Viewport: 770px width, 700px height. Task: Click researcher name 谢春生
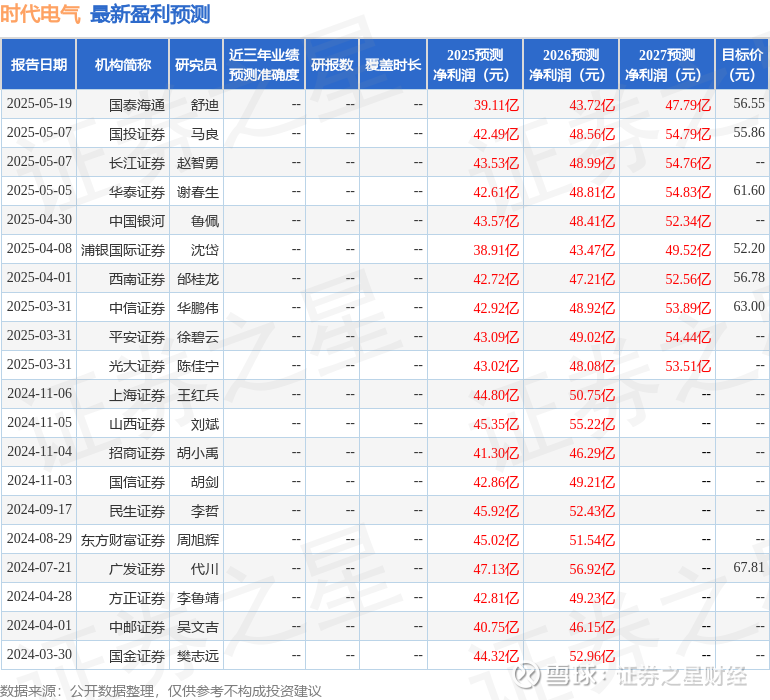[198, 192]
